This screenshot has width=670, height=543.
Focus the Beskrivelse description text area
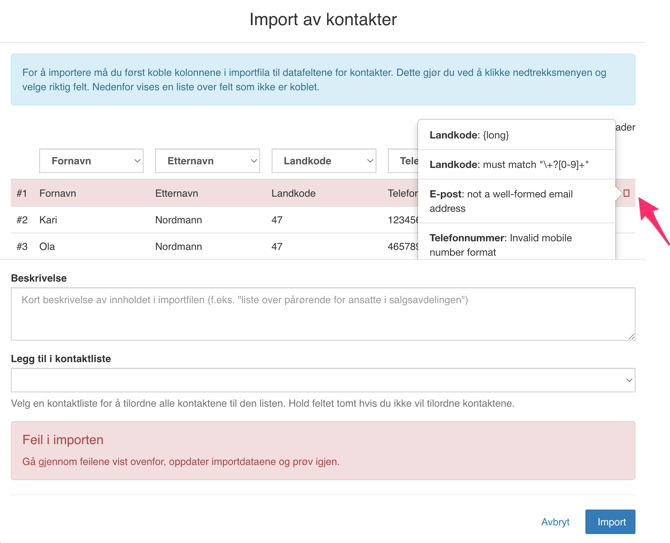322,314
